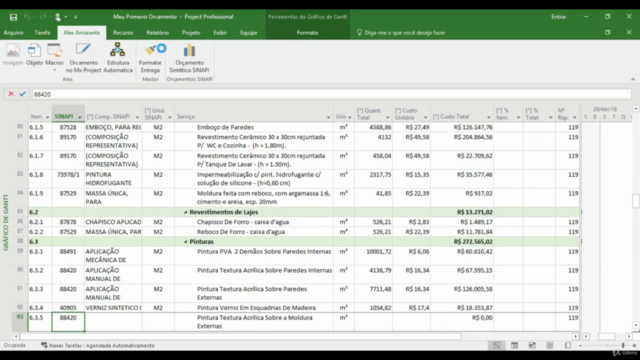The width and height of the screenshot is (640, 360).
Task: Cancel cell entry with red X
Action: click(11, 94)
